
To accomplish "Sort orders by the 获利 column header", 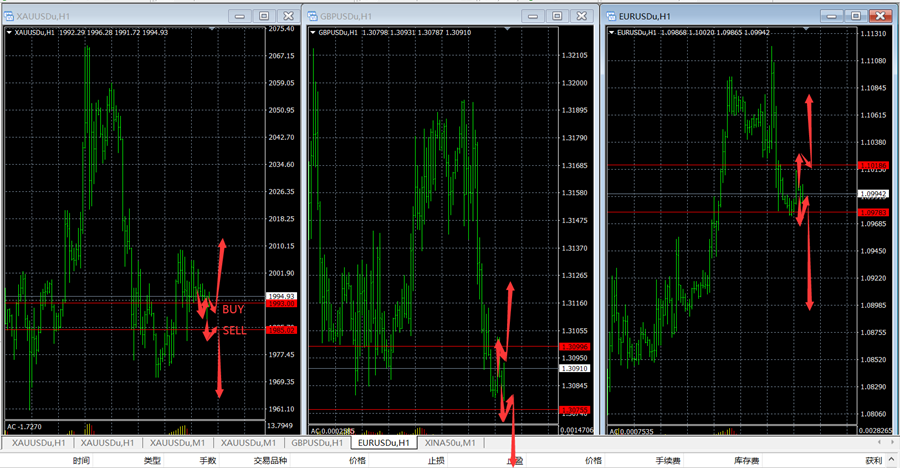I will tap(873, 461).
